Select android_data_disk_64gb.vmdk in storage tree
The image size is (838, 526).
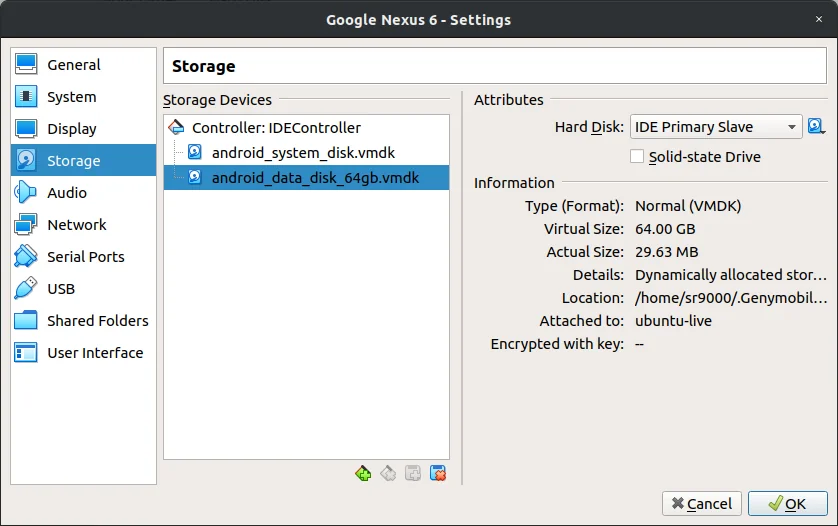[x=306, y=177]
